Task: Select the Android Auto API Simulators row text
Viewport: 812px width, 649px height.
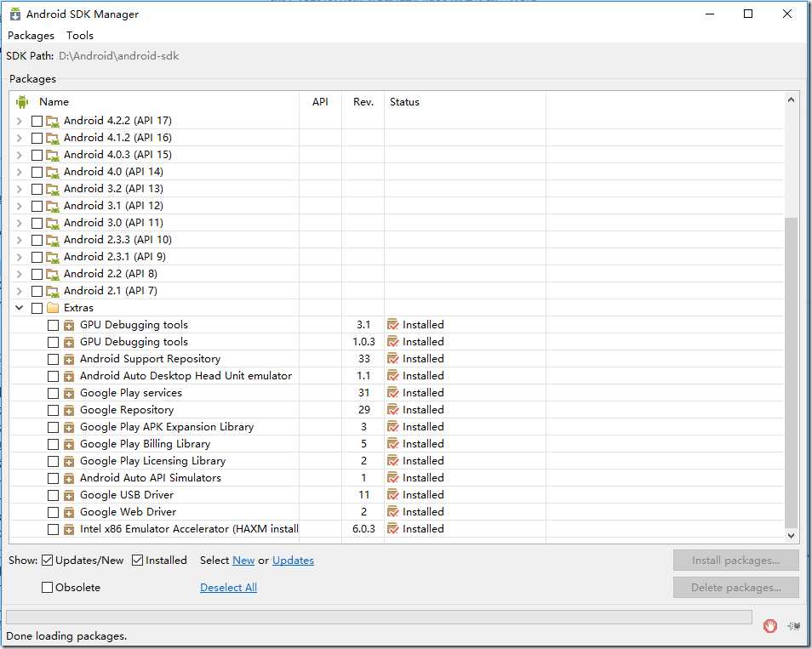Action: (x=150, y=478)
